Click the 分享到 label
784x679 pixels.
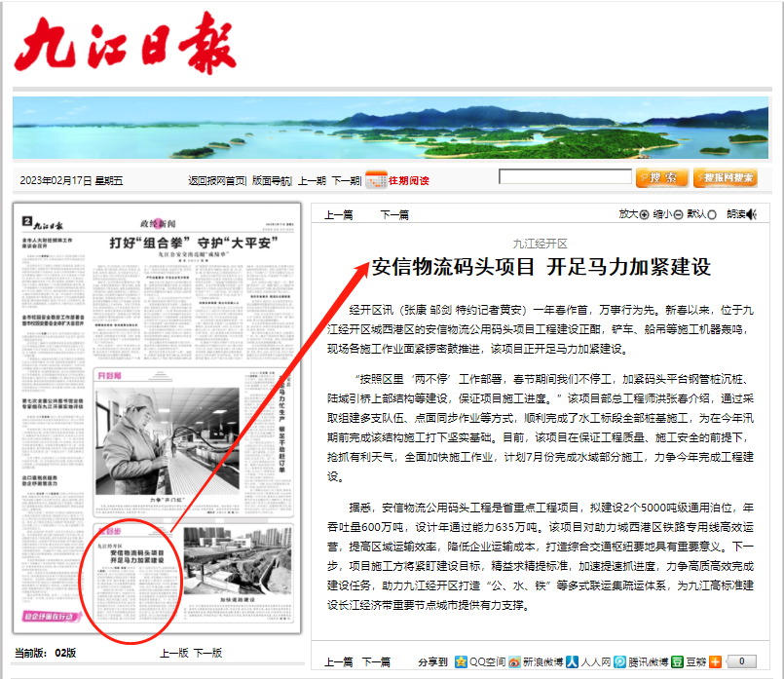(x=433, y=662)
